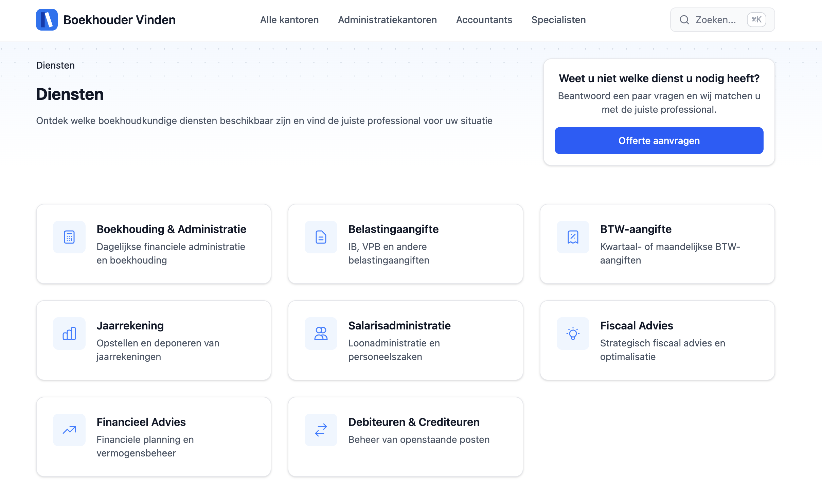Click the Offerte aanvragen button

point(659,140)
